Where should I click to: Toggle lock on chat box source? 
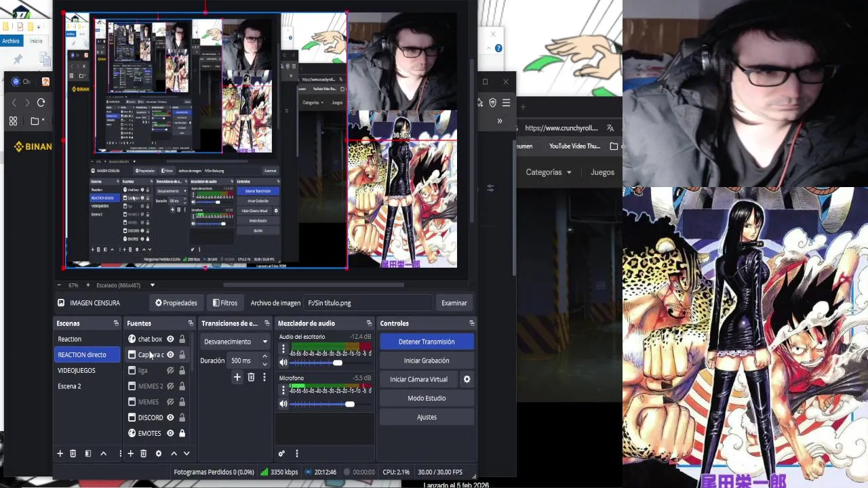182,339
